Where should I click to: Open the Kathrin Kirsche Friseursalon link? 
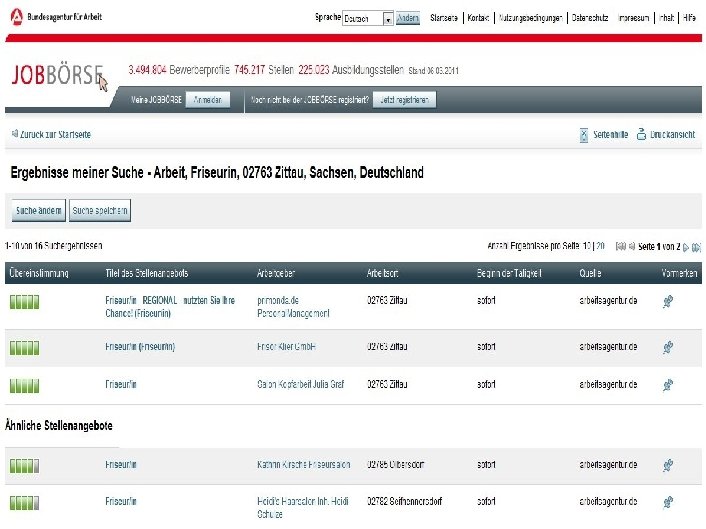[x=303, y=465]
